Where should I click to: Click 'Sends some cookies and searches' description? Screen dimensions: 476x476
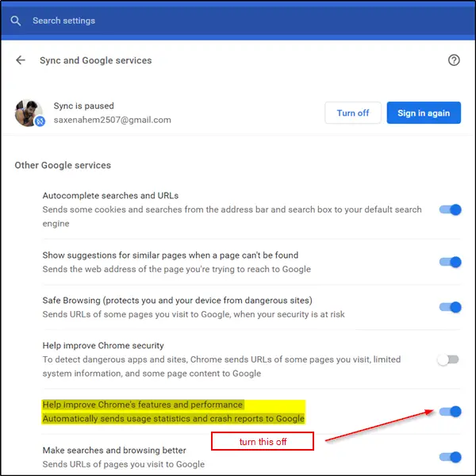tap(232, 217)
